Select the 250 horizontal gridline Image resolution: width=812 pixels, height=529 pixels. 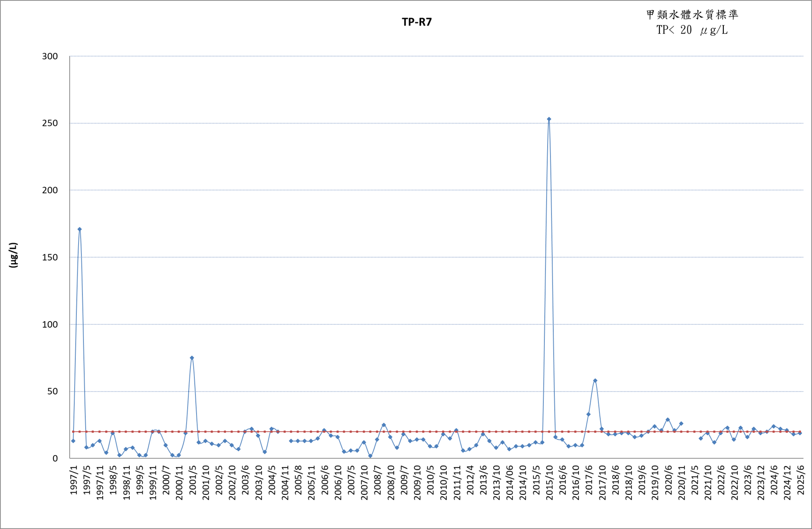(x=436, y=123)
